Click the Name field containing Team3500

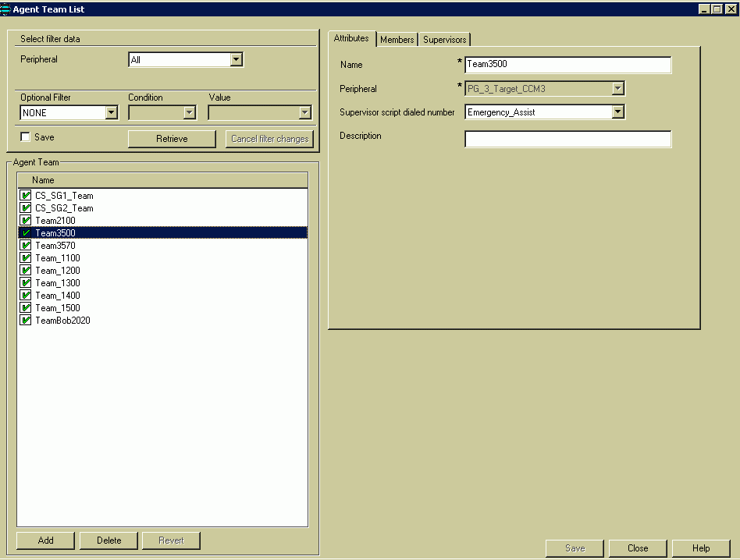pyautogui.click(x=567, y=65)
